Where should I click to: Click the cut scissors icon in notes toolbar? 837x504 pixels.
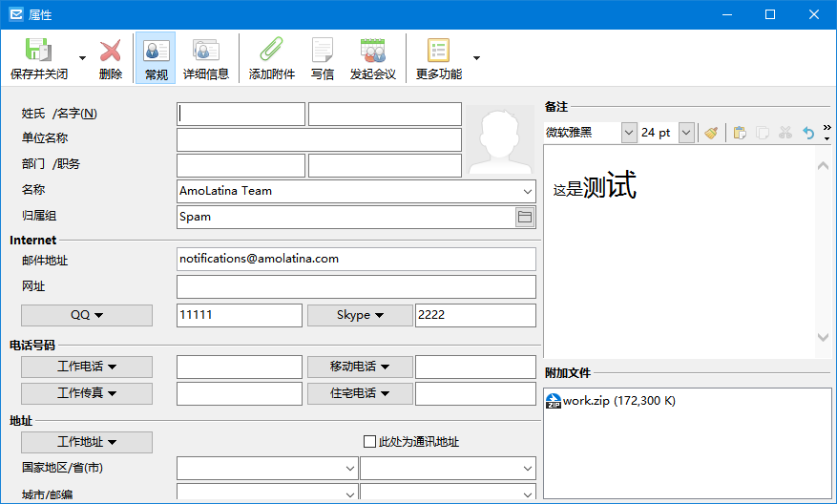pos(785,133)
